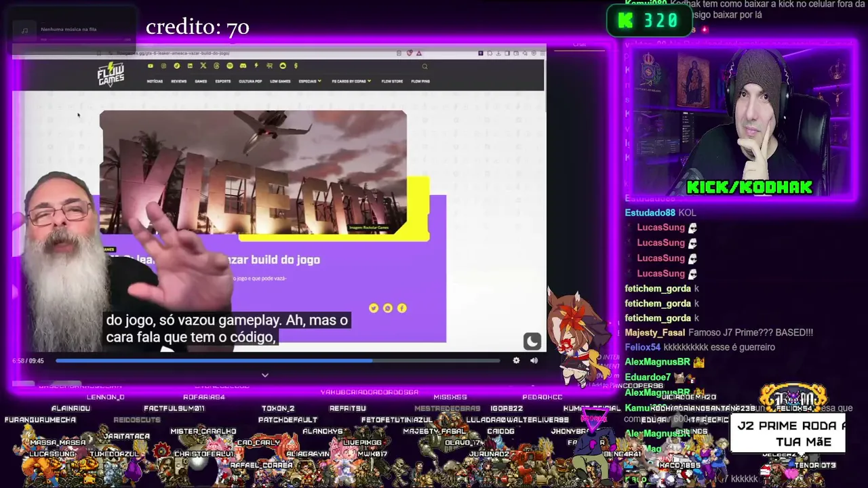Open the Notícias menu item
This screenshot has width=868, height=488.
155,81
